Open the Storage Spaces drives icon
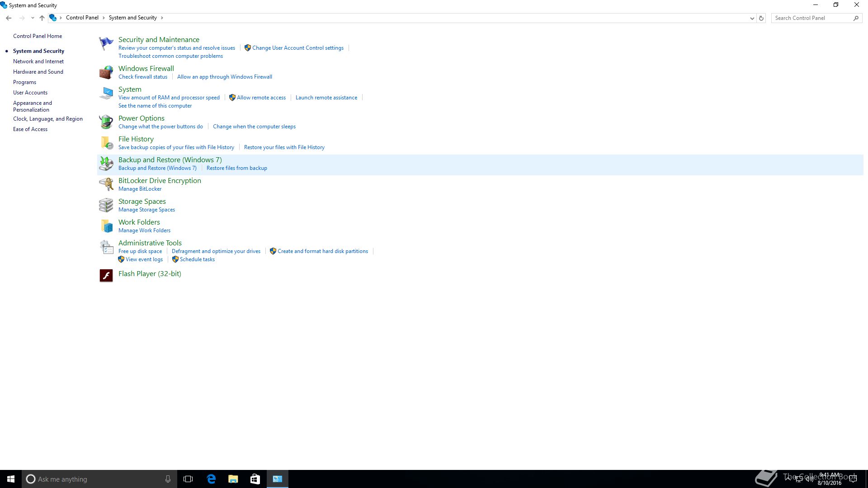Viewport: 868px width, 488px height. pos(106,205)
